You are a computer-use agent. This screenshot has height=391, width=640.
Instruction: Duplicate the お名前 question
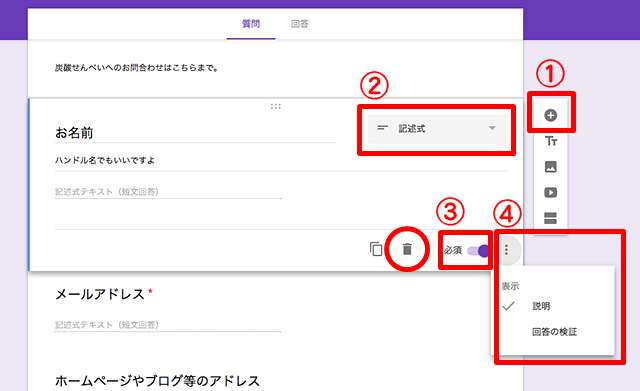click(376, 249)
